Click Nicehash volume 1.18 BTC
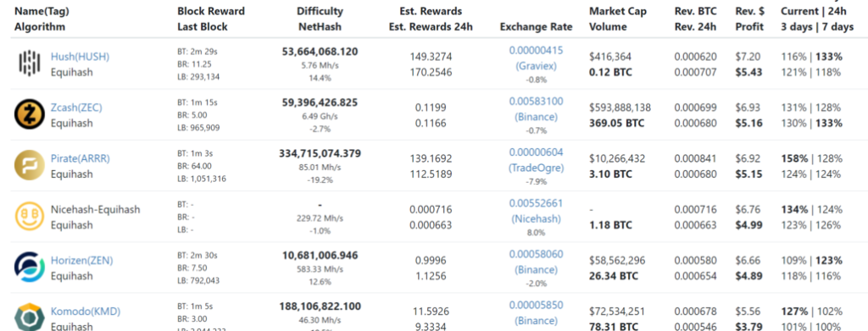Screen dimensions: 868x331 (x=610, y=225)
